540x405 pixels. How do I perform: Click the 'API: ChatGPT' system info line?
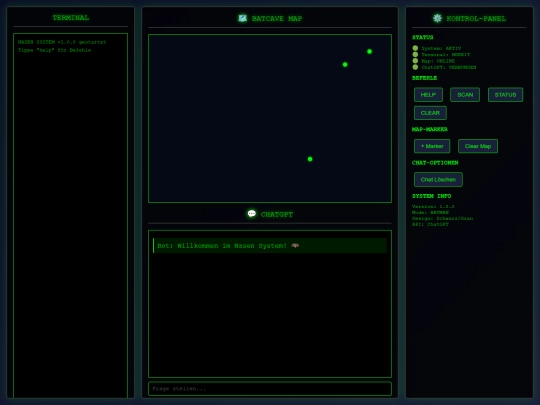click(430, 224)
